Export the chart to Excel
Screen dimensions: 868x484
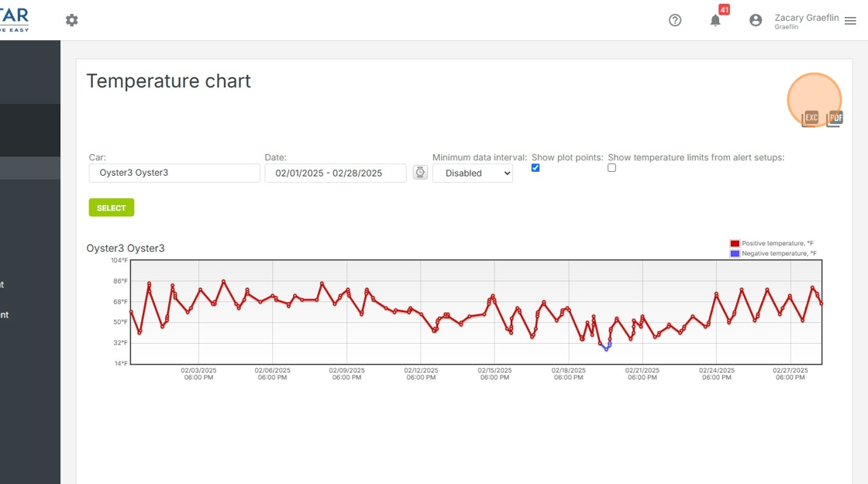(x=811, y=118)
